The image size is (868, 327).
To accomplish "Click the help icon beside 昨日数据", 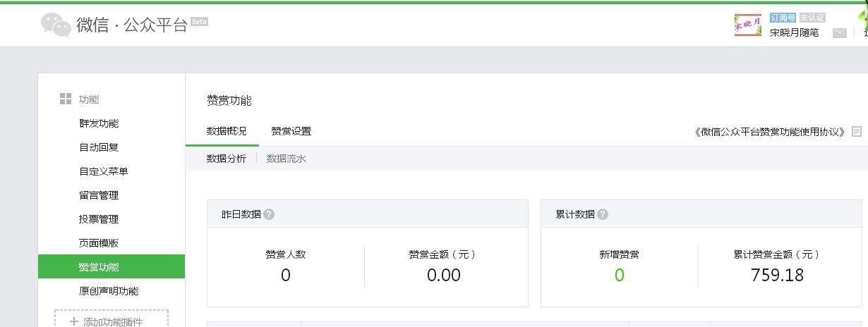I will 269,214.
